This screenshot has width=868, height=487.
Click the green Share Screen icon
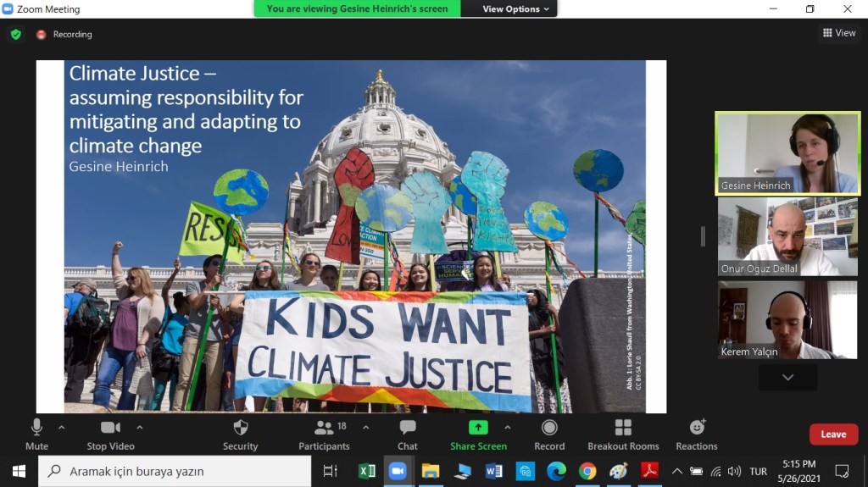(478, 428)
